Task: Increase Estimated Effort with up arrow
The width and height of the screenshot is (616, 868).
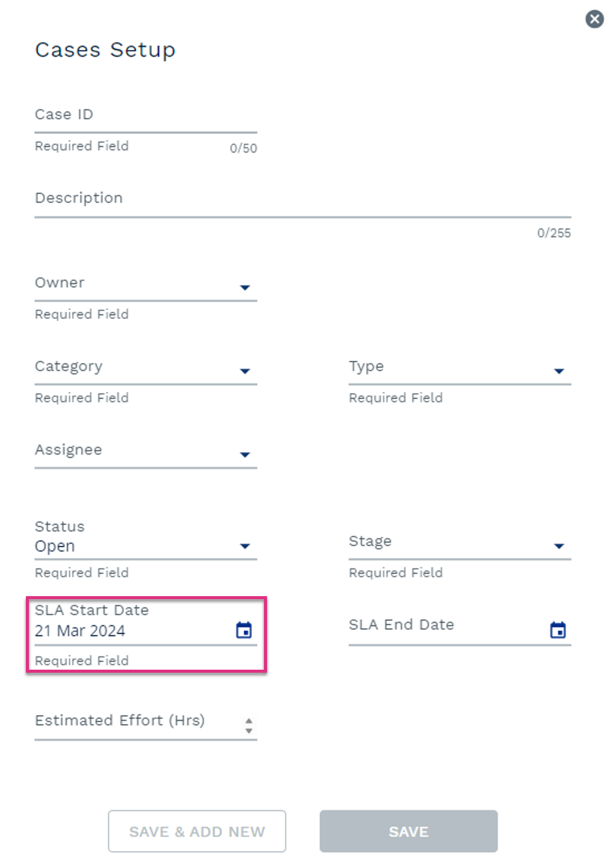Action: [248, 720]
